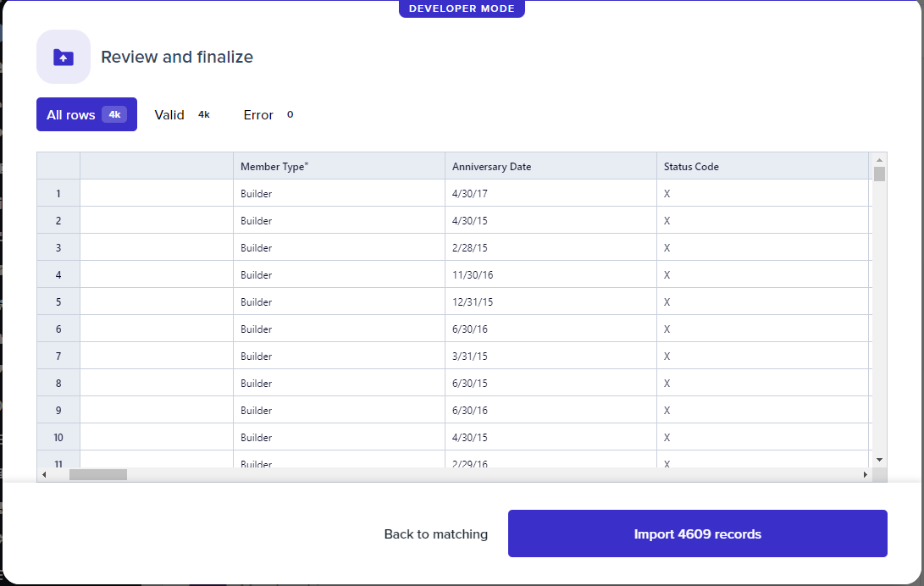The image size is (924, 586).
Task: Click Anniversary Date cell 2/28/15
Action: 551,247
